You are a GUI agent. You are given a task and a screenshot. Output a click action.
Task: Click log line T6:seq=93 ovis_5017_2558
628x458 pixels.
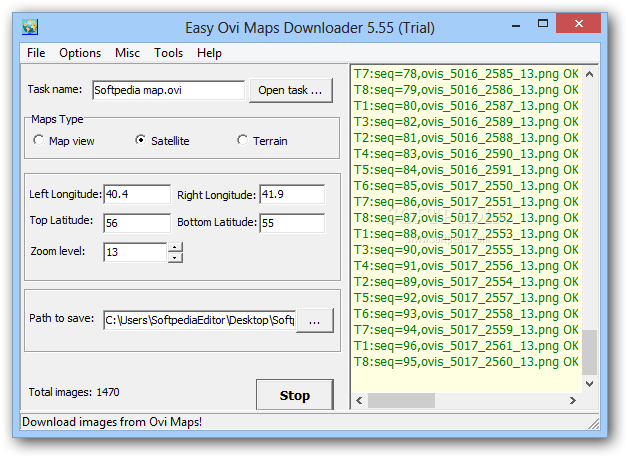(x=466, y=314)
